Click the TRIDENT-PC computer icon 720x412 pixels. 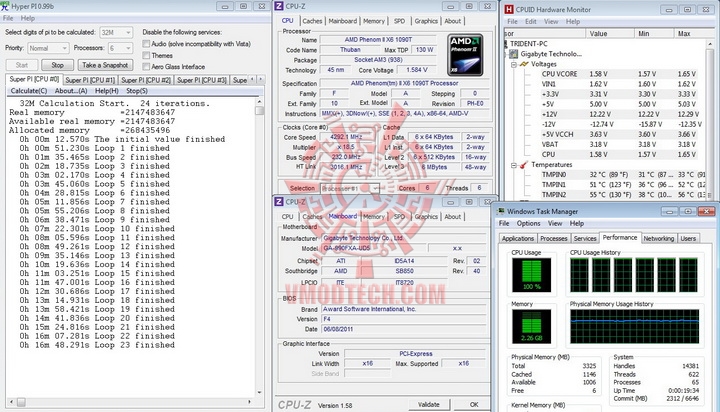506,44
